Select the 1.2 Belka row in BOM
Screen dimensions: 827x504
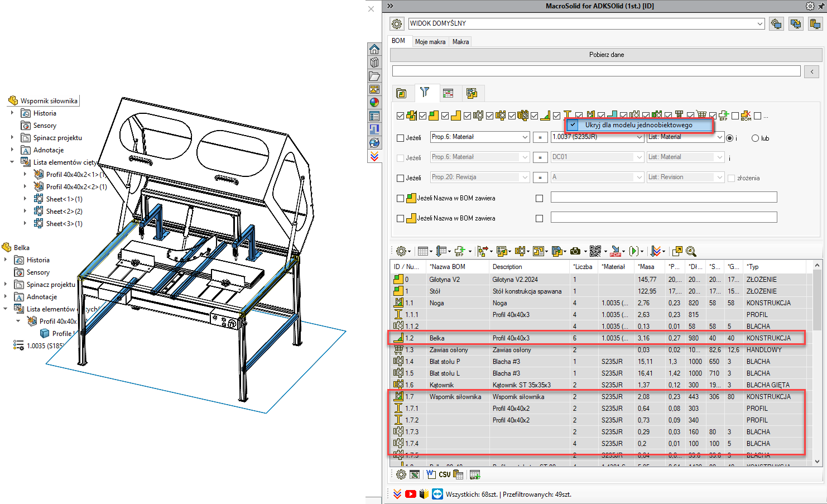tap(598, 338)
